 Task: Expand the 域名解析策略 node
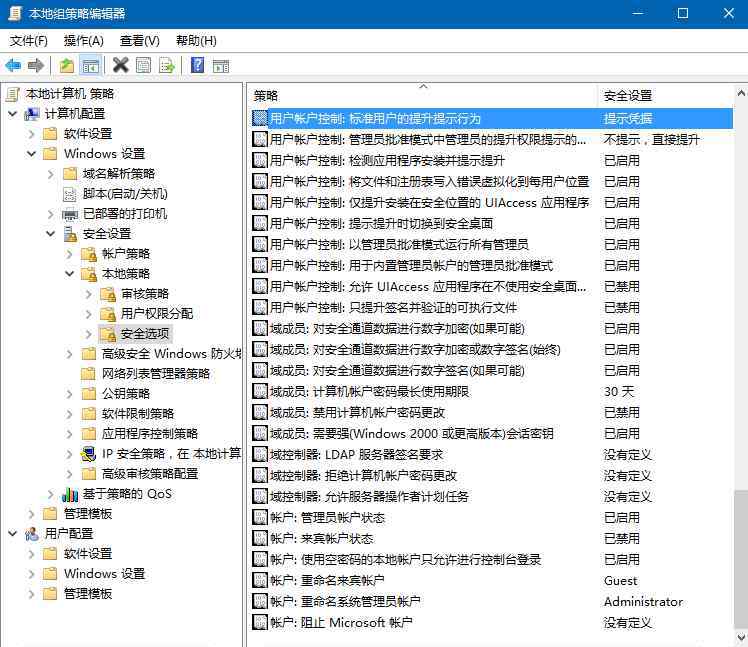pos(51,174)
